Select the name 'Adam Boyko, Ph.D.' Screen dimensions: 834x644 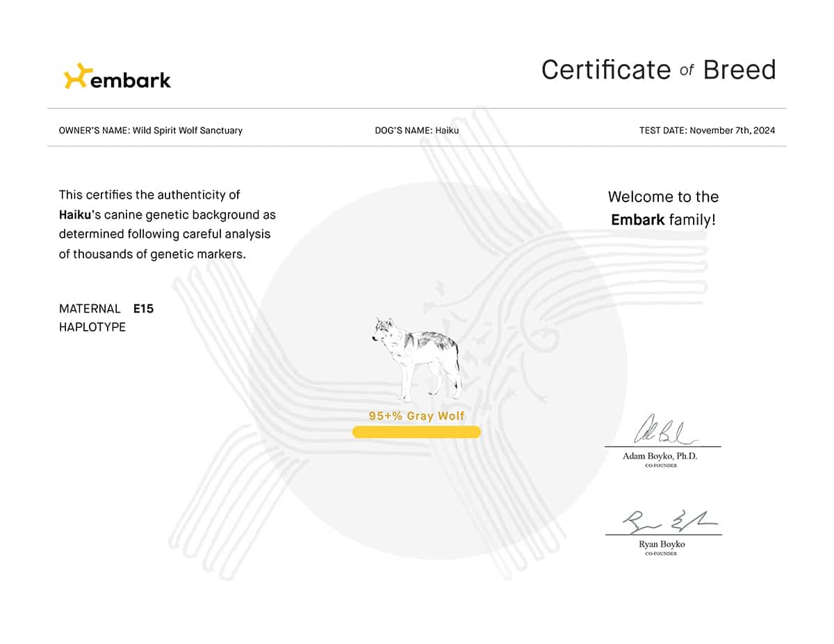[660, 456]
